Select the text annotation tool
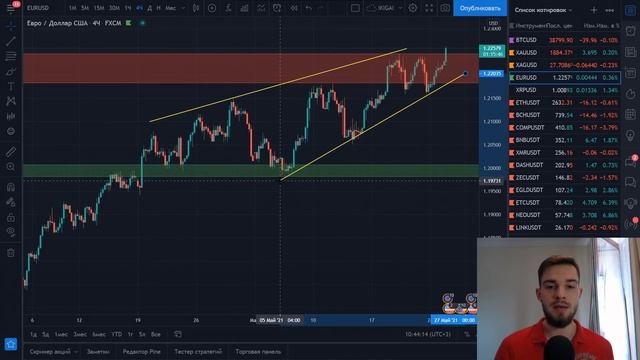 [x=11, y=87]
